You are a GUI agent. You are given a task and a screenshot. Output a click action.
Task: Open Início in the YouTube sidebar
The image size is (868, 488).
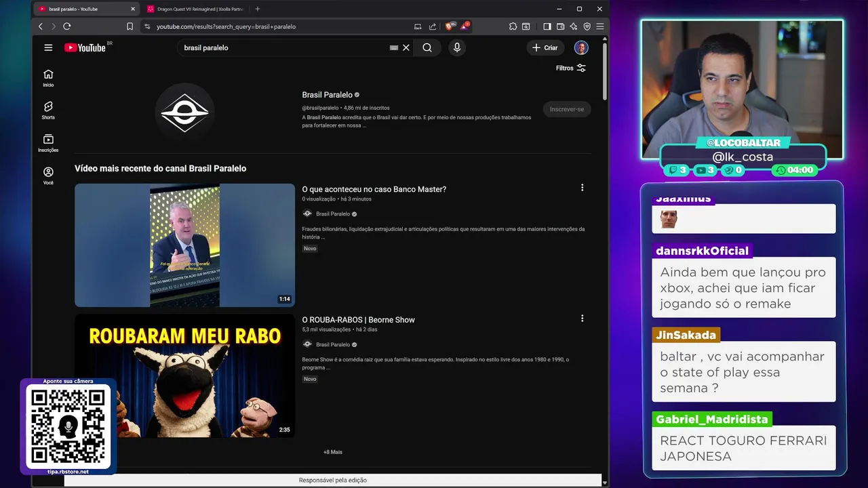coord(48,78)
